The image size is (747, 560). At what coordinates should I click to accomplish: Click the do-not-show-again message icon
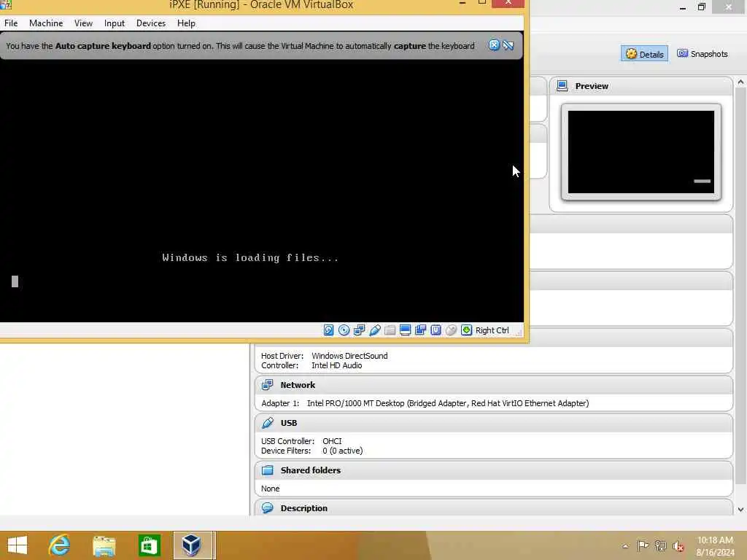(508, 45)
